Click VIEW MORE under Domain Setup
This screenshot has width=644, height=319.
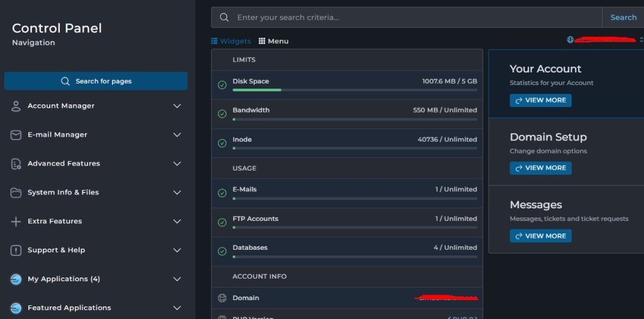[540, 168]
